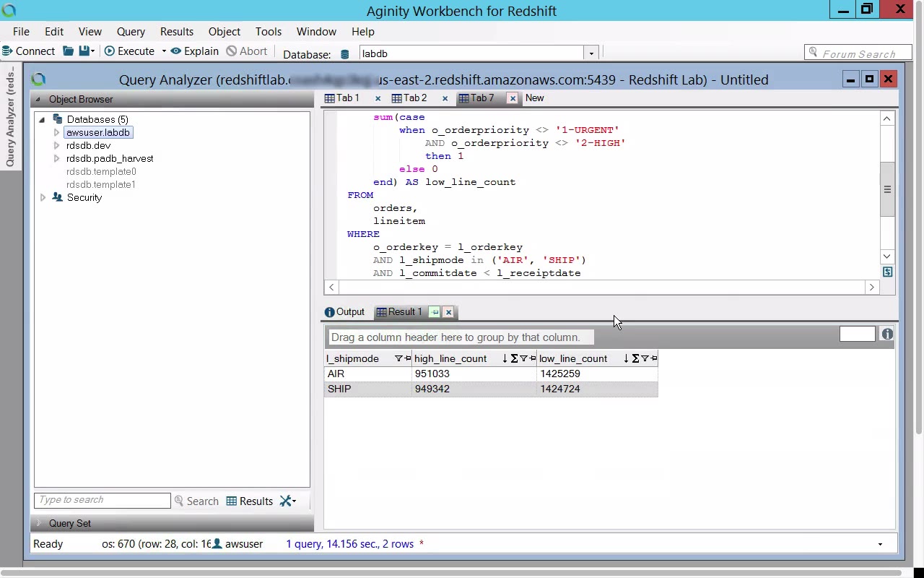
Task: Open the Execute options dropdown arrow
Action: click(164, 51)
